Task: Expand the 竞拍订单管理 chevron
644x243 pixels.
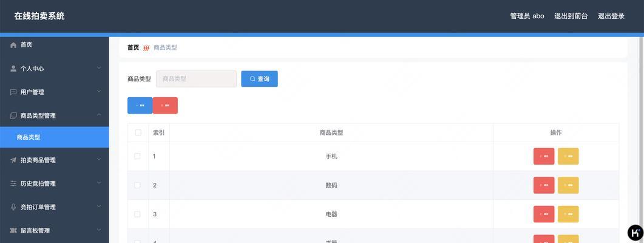Action: [x=99, y=206]
